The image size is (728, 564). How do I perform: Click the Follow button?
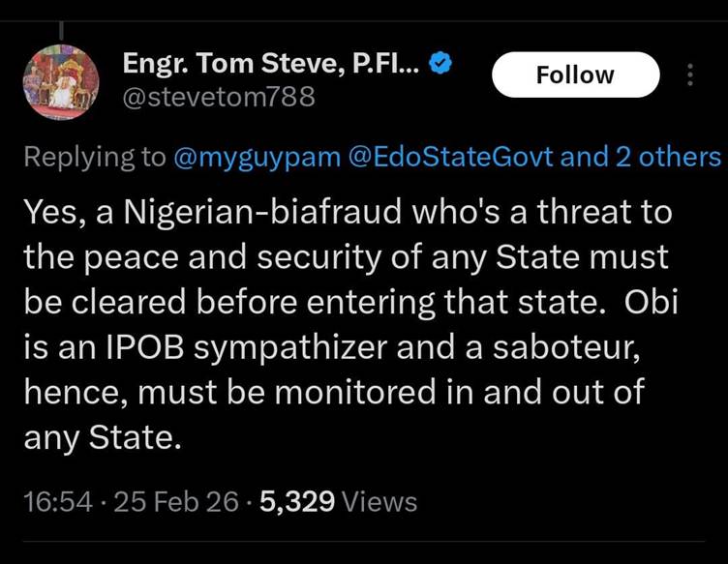575,75
